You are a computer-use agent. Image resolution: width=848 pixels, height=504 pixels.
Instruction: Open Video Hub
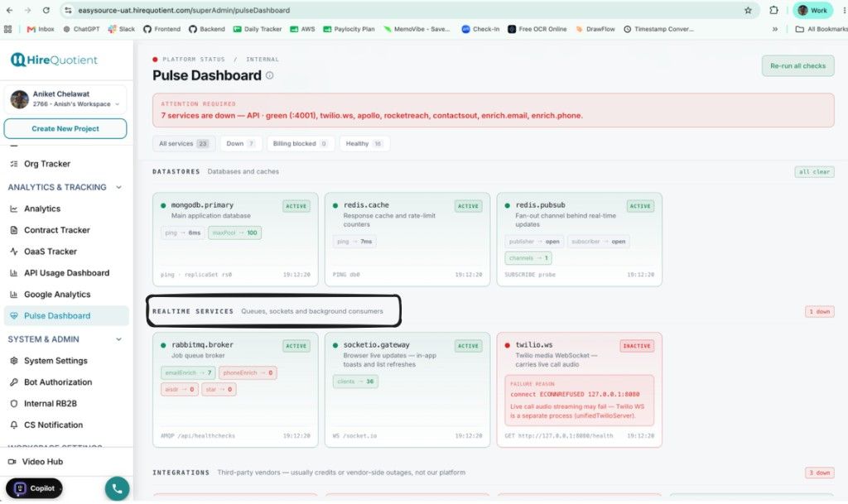[42, 461]
